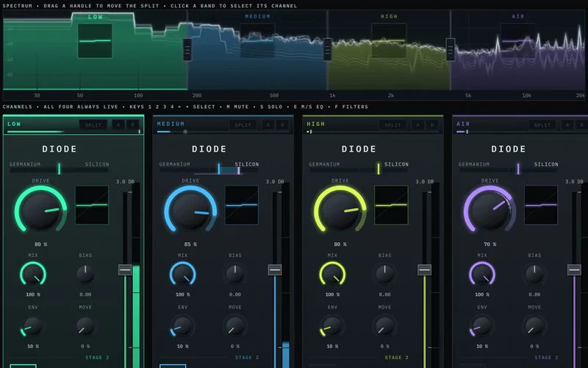
Task: Click the transfer curve display on AIR channel
Action: pos(540,205)
